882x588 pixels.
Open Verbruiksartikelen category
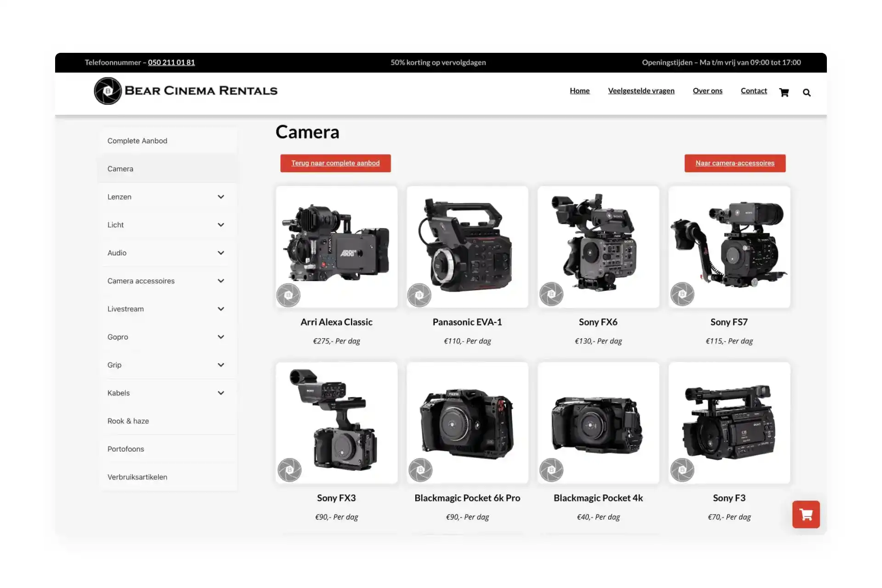pyautogui.click(x=167, y=477)
